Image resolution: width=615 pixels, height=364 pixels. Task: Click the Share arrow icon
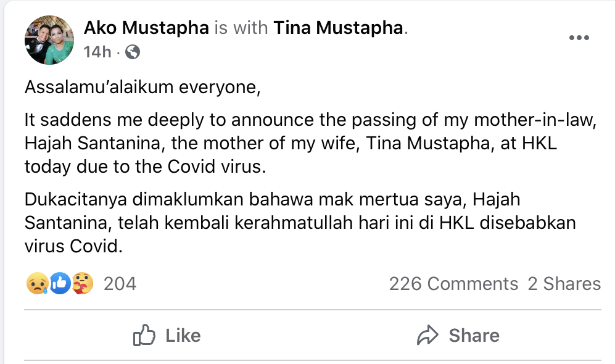click(x=427, y=336)
